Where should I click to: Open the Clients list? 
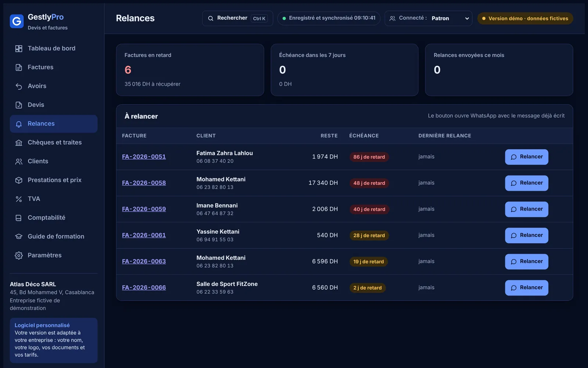coord(54,162)
